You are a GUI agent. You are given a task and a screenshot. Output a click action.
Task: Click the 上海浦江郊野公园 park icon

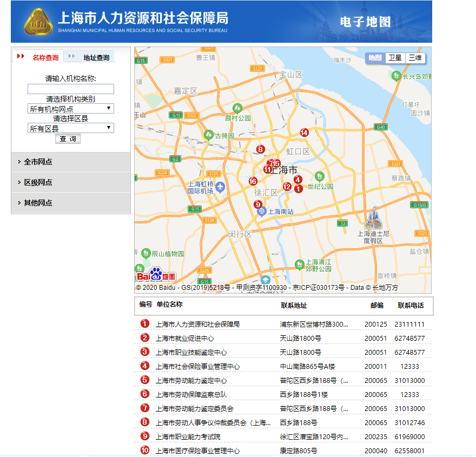tap(300, 264)
